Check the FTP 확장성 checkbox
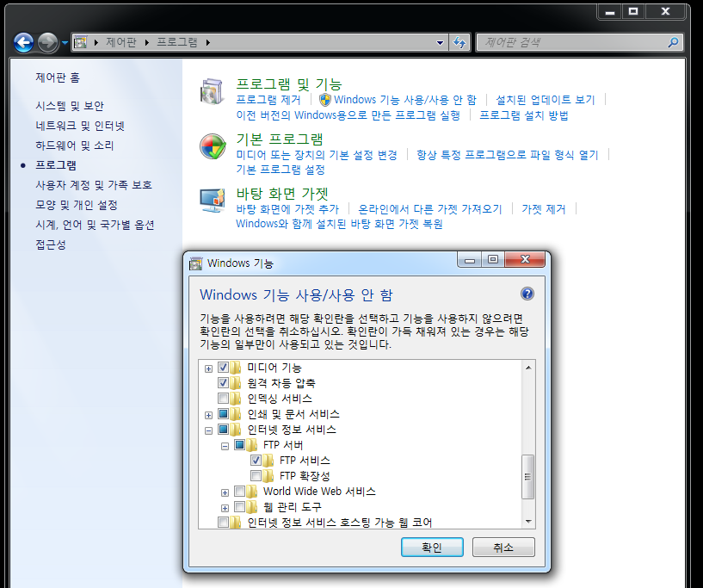Image resolution: width=703 pixels, height=588 pixels. pos(256,475)
